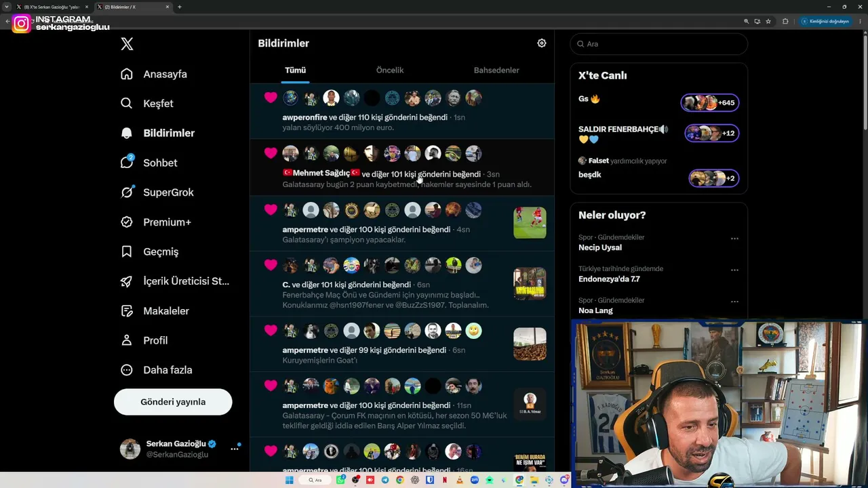Open the C. user profile link
This screenshot has height=488, width=868.
click(x=286, y=285)
